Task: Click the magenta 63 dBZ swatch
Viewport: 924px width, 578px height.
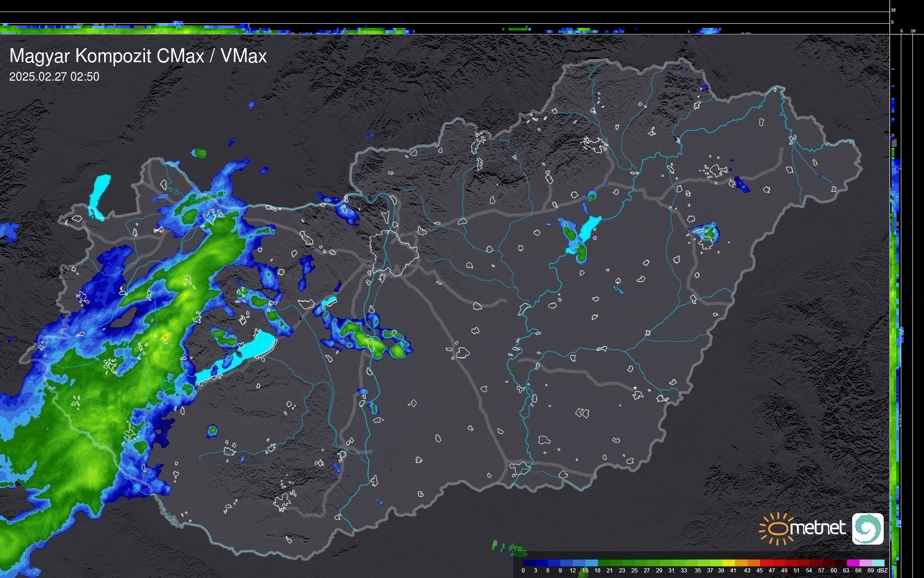Action: click(852, 563)
